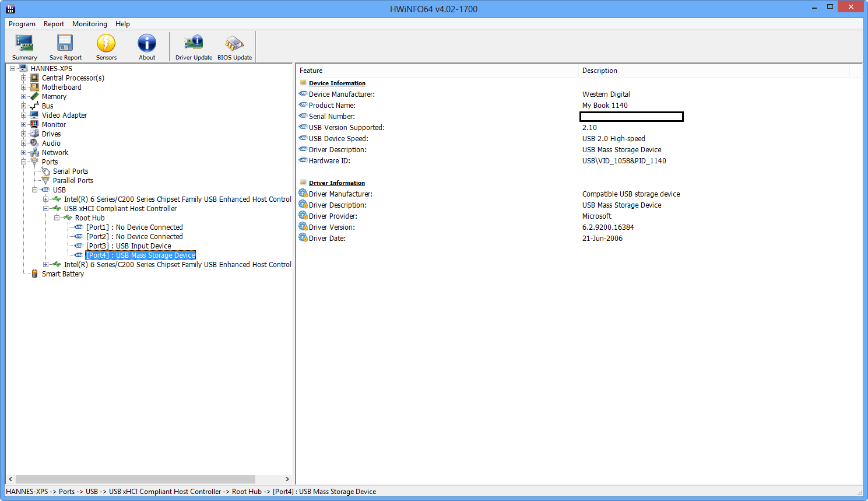The width and height of the screenshot is (868, 501).
Task: Click the Feature column header
Action: click(x=437, y=71)
